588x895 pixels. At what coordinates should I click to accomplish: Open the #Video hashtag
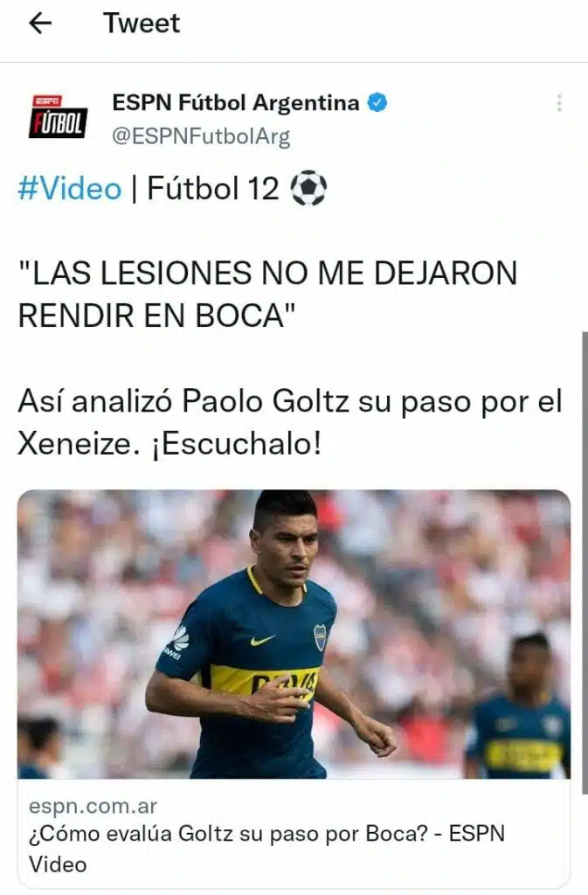[x=70, y=189]
